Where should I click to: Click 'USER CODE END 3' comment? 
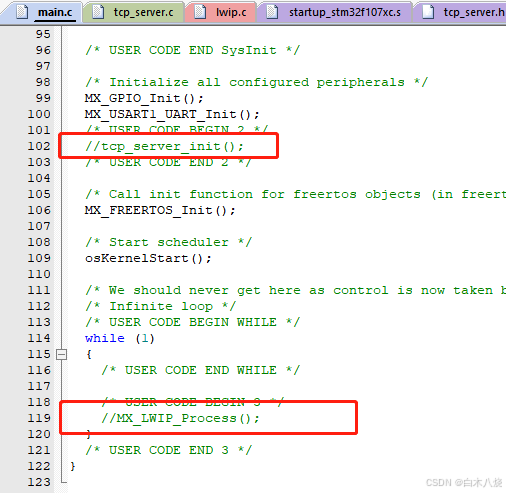click(169, 450)
